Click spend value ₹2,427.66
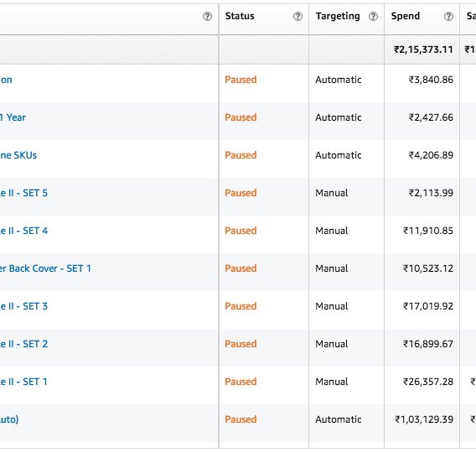The width and height of the screenshot is (476, 453). pos(431,117)
